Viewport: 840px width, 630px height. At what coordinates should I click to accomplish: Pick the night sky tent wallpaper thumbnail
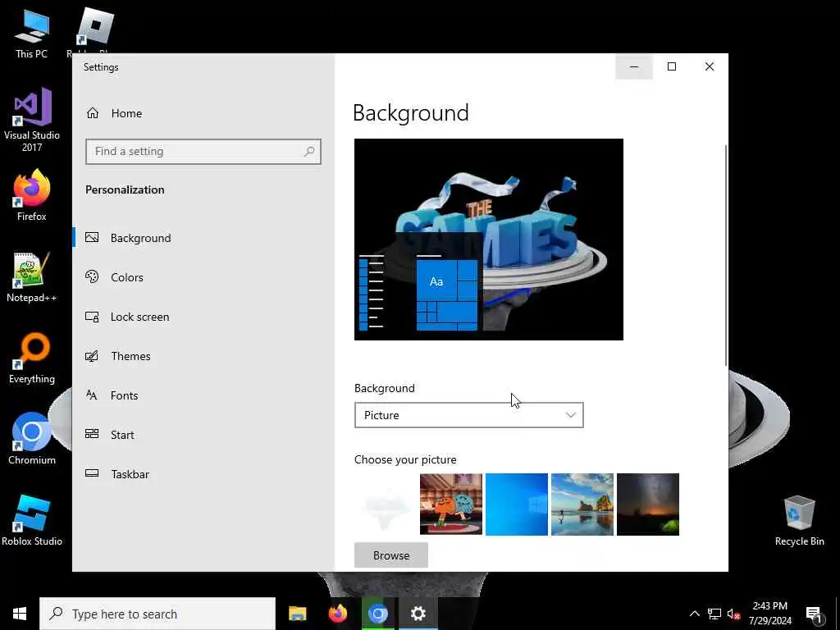click(648, 504)
